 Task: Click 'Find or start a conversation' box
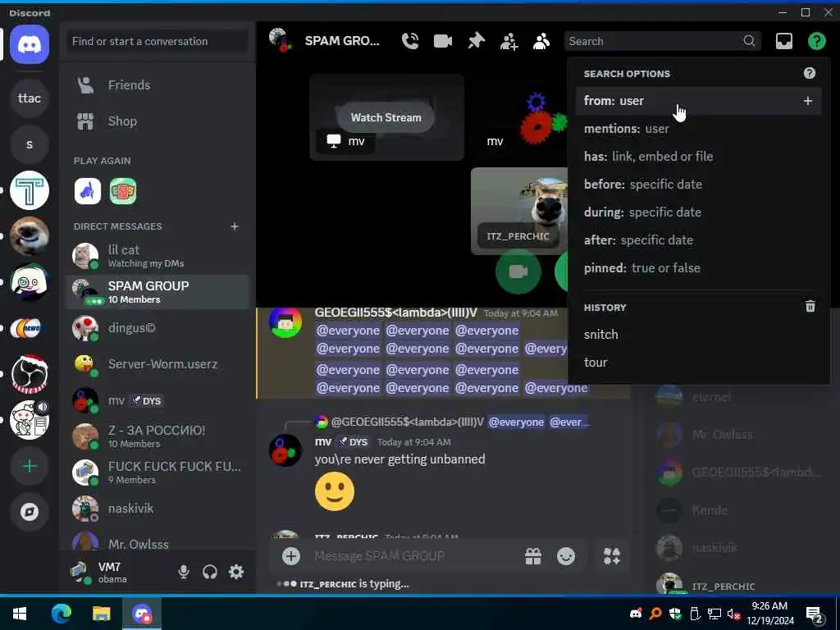[157, 41]
